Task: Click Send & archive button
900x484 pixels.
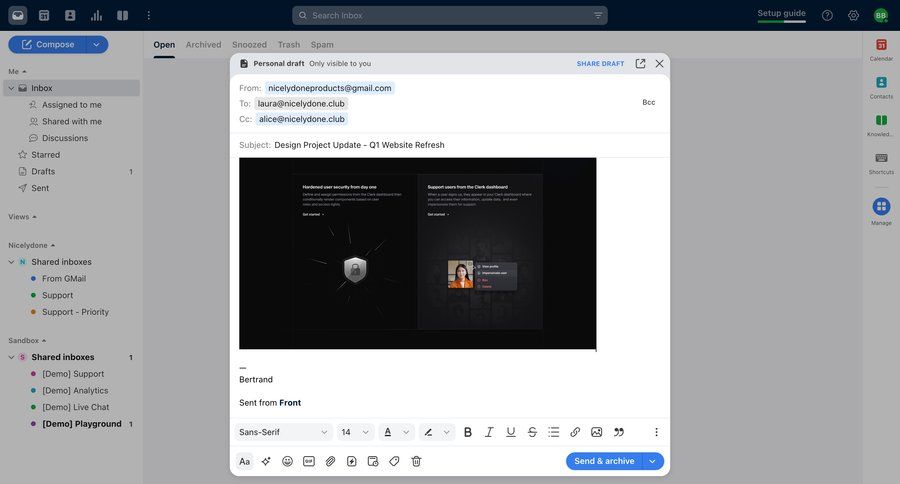Action: coord(604,462)
